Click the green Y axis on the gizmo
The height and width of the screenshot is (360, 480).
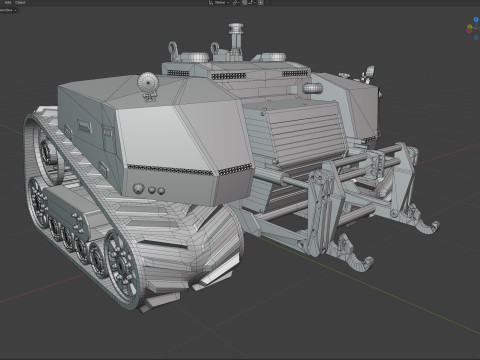click(x=470, y=26)
